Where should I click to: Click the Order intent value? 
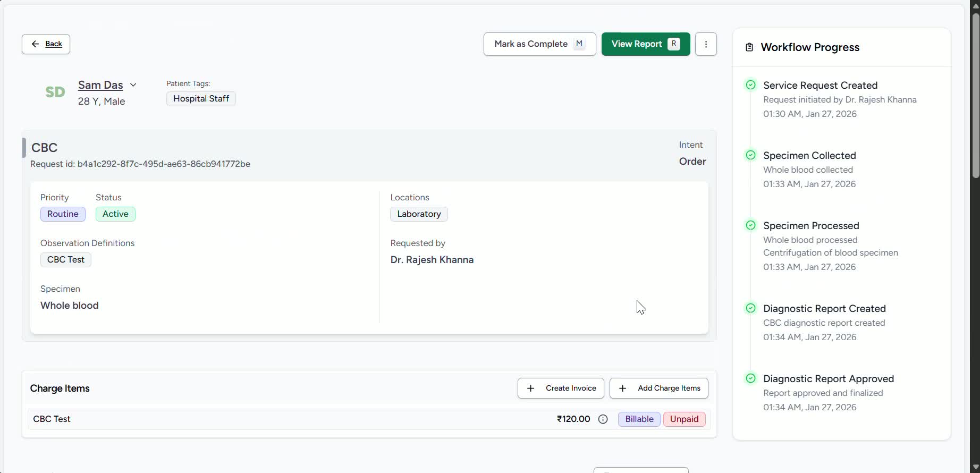[692, 162]
